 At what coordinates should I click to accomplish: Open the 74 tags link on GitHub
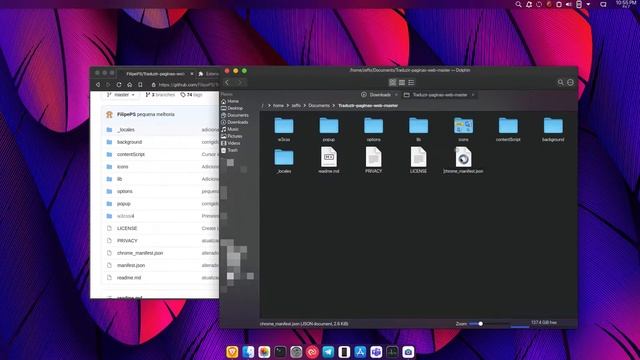tap(191, 95)
